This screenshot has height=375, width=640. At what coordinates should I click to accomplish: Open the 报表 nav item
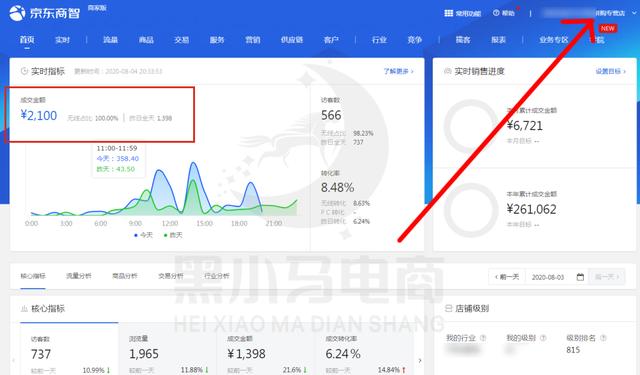tap(498, 40)
